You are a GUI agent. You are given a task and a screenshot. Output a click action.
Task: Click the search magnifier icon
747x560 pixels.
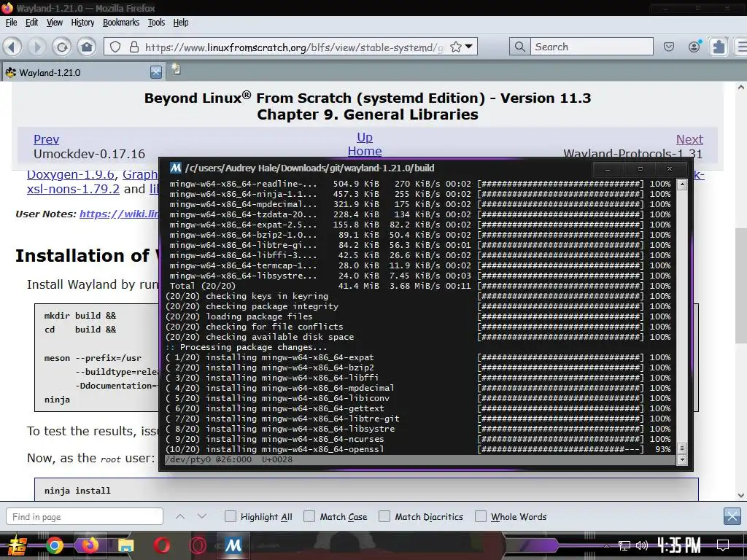(x=519, y=47)
